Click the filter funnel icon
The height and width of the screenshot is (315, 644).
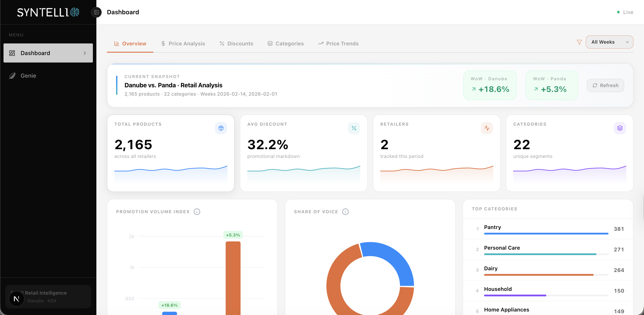(x=579, y=42)
